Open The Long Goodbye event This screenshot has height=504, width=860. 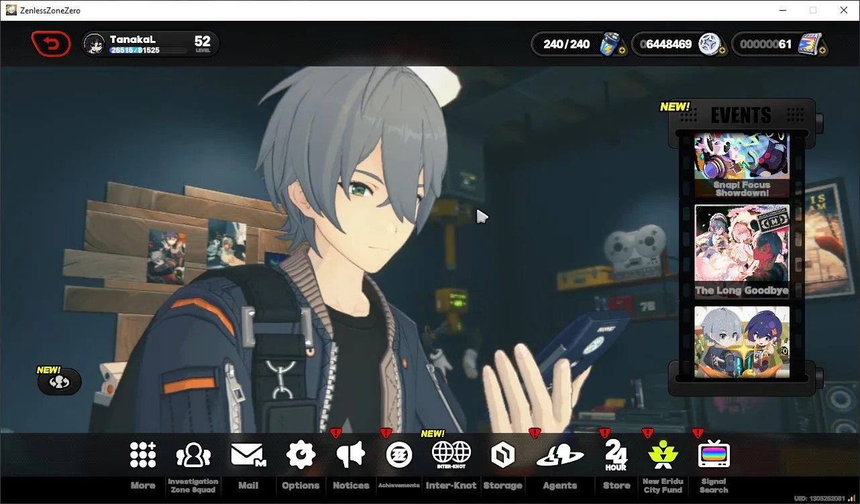pyautogui.click(x=742, y=251)
